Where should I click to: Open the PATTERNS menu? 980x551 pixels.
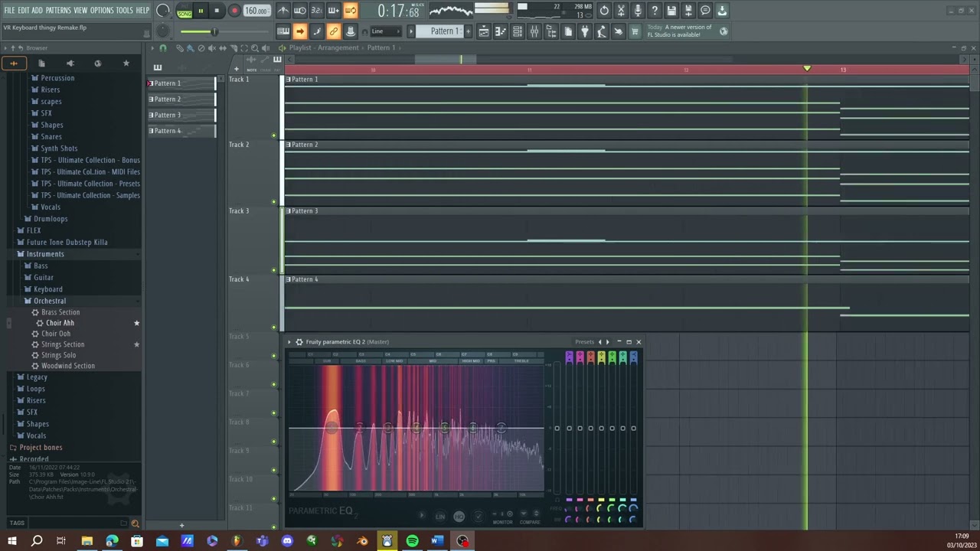[x=58, y=10]
